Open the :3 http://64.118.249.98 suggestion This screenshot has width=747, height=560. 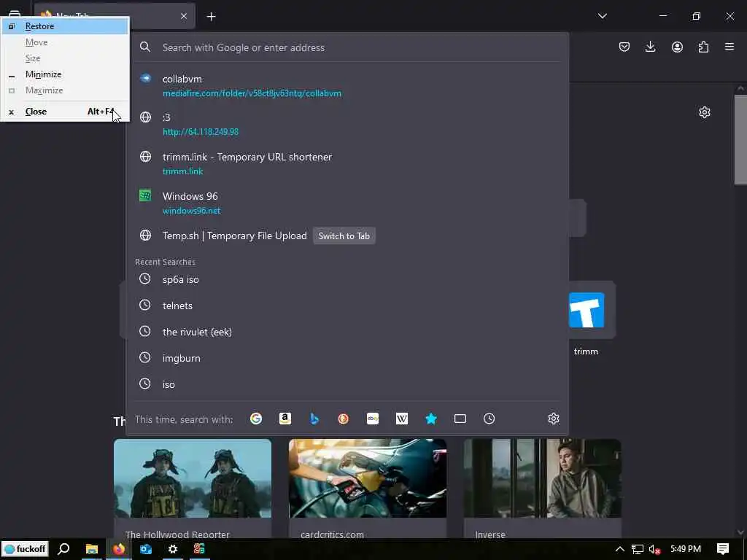pos(348,124)
